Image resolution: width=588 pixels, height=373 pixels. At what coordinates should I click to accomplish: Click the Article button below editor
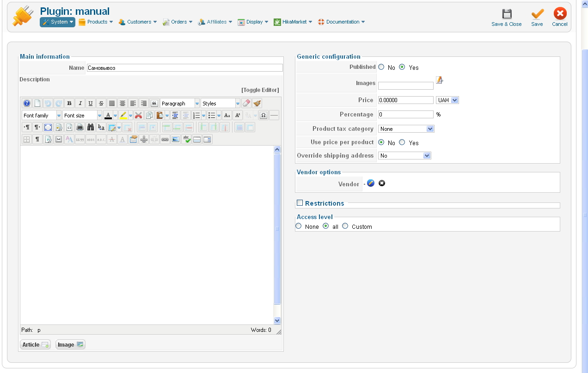coord(35,344)
